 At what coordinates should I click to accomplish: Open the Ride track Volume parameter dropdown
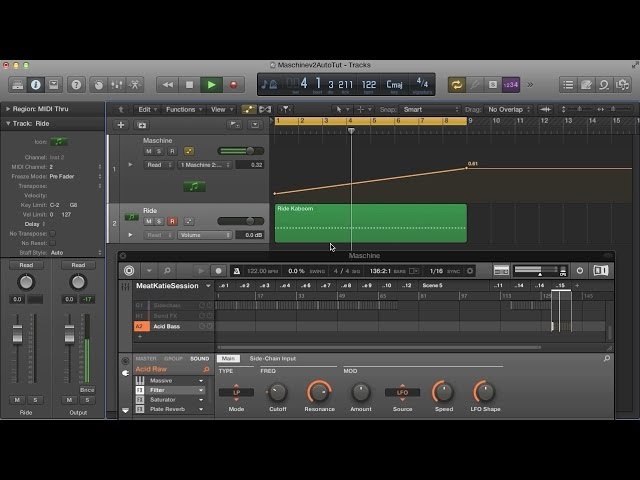coord(205,235)
